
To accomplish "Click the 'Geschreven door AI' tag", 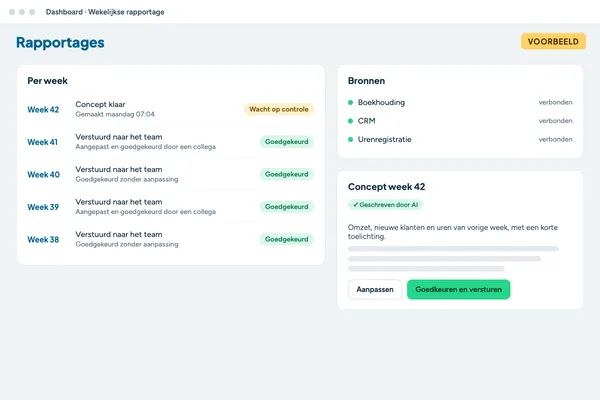I will [385, 205].
